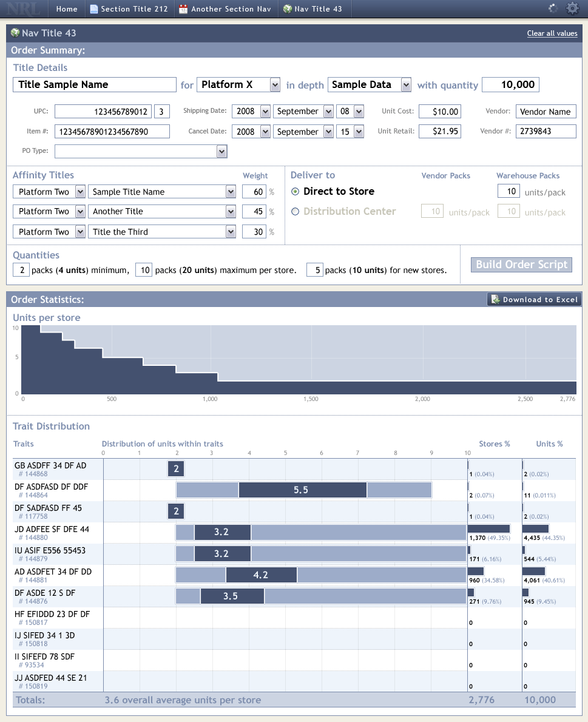Click new stores packs field showing 5

pos(315,270)
